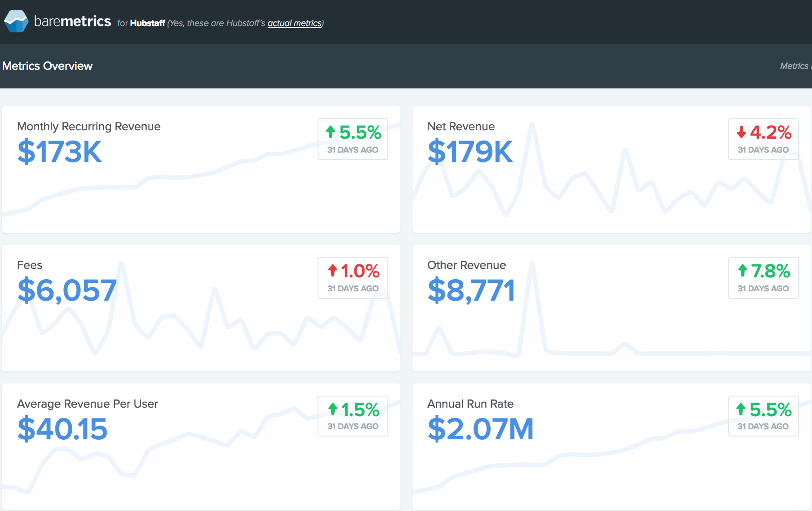The image size is (812, 511).
Task: Open the Fees title
Action: [30, 265]
